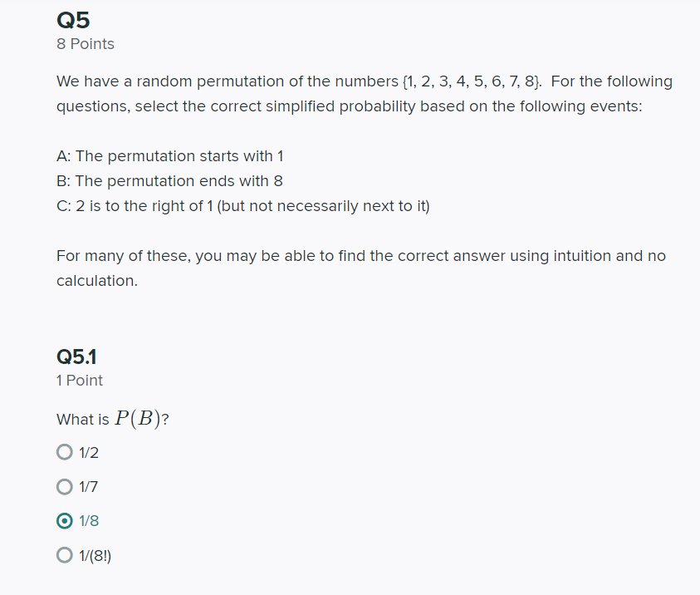Click the 8 Points label under Q5

tap(85, 43)
